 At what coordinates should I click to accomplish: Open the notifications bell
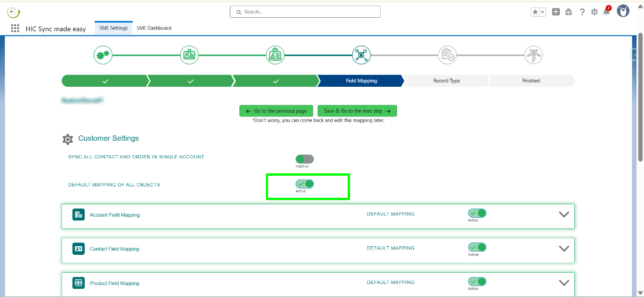click(606, 12)
